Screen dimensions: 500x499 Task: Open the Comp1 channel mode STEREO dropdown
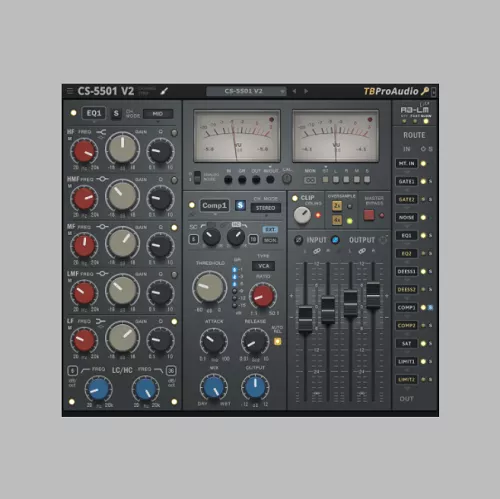point(266,208)
